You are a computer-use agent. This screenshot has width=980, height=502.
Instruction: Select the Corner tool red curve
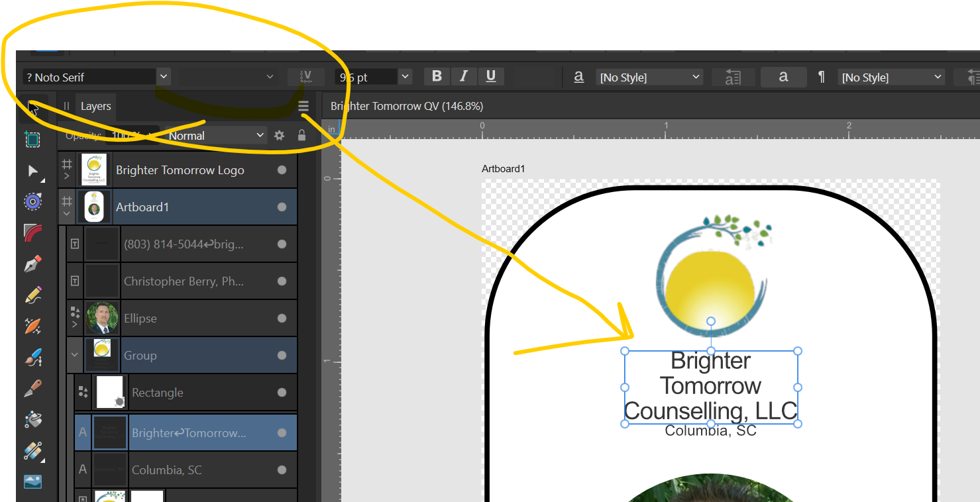pos(32,233)
